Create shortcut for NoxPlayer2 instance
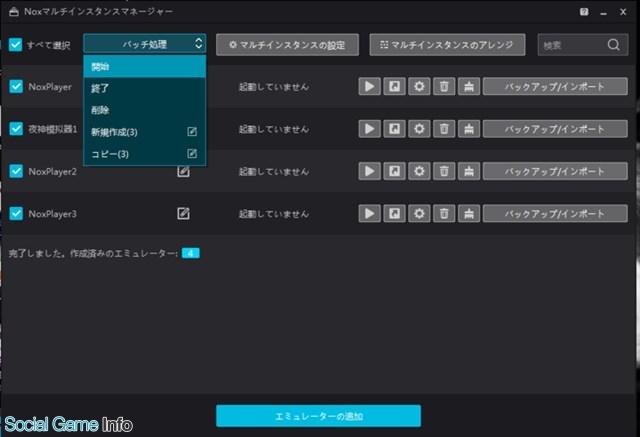The height and width of the screenshot is (437, 640). [394, 171]
